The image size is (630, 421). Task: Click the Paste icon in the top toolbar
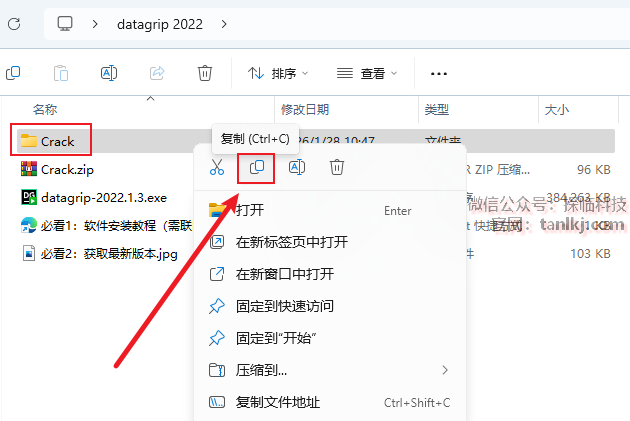tap(61, 73)
